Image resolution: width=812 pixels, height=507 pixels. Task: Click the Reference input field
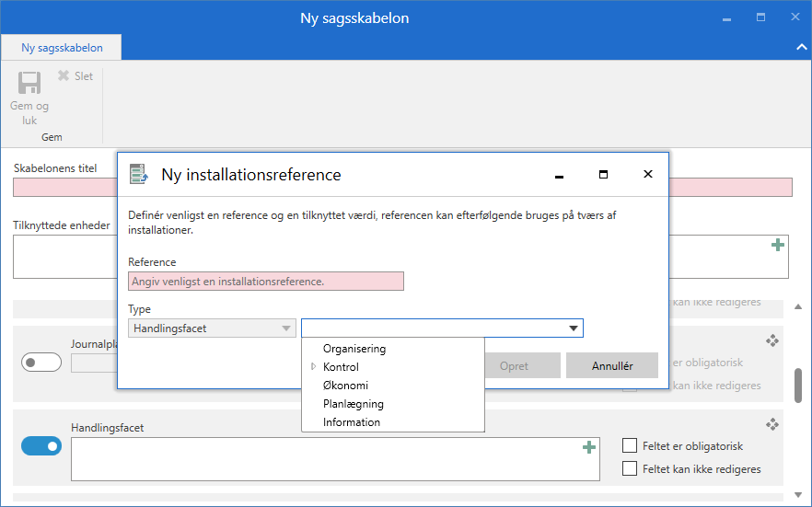(x=265, y=282)
